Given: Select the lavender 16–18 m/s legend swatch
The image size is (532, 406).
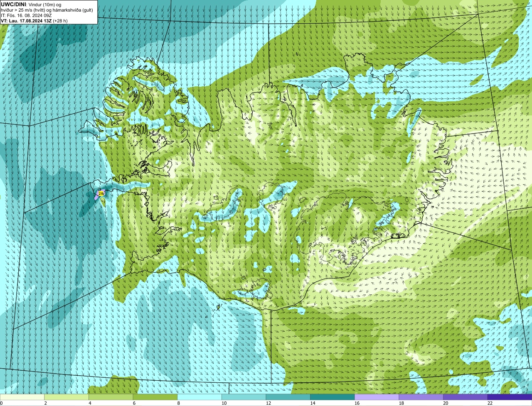Looking at the screenshot, I should pos(377,397).
